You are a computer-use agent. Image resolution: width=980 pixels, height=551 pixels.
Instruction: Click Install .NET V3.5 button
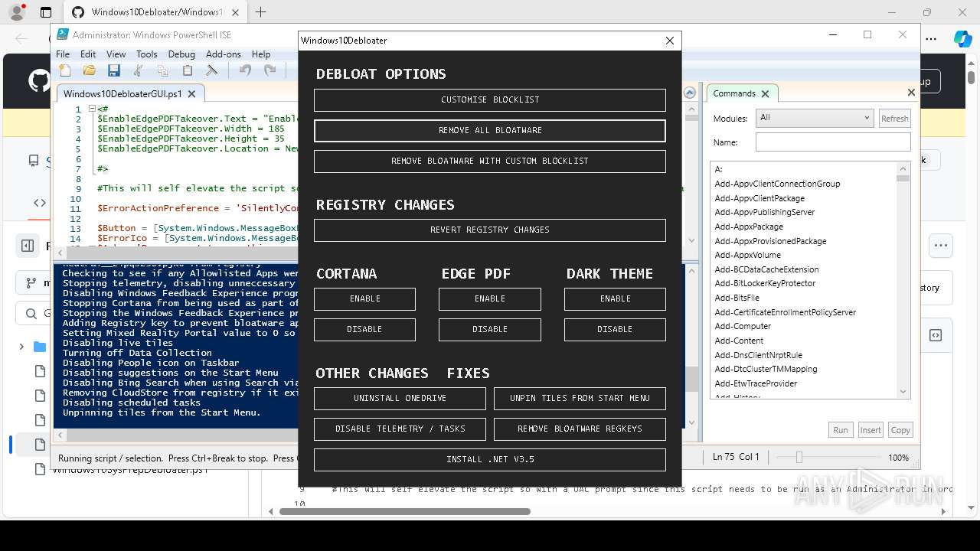click(490, 460)
